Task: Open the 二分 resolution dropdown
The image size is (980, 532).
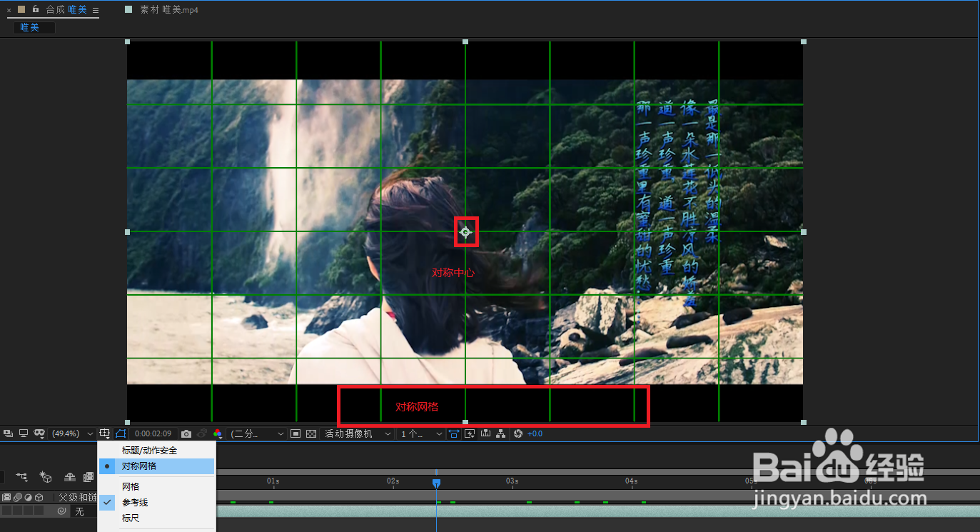Action: pos(257,433)
